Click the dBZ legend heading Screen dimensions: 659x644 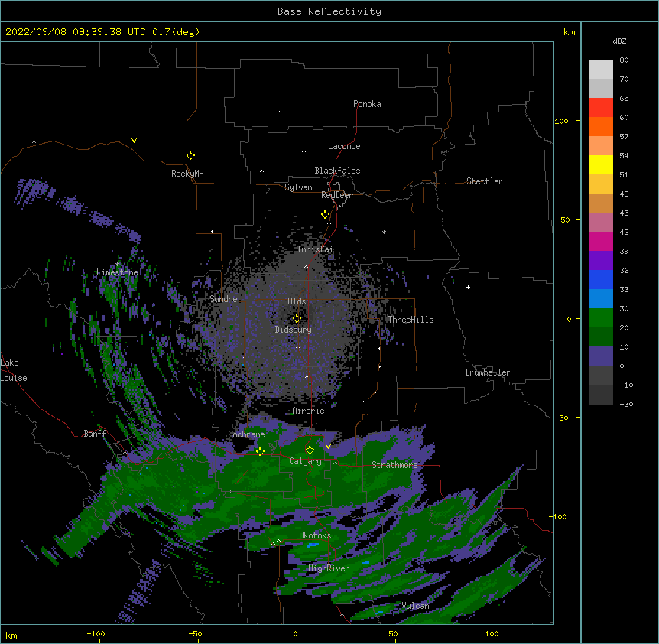619,41
